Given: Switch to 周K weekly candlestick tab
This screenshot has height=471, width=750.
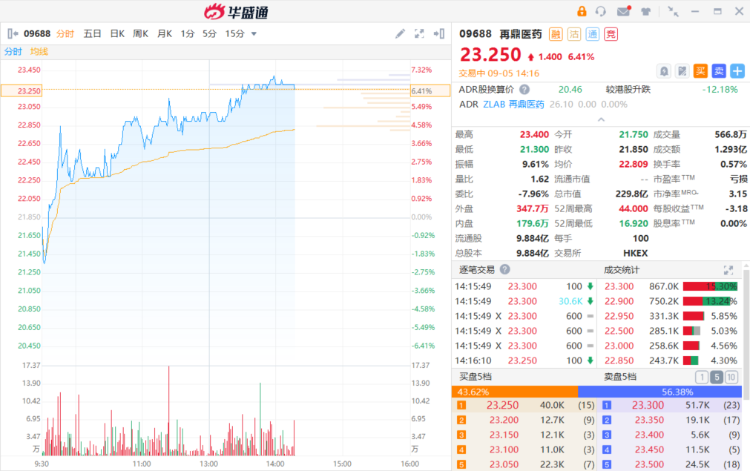Looking at the screenshot, I should (x=141, y=33).
